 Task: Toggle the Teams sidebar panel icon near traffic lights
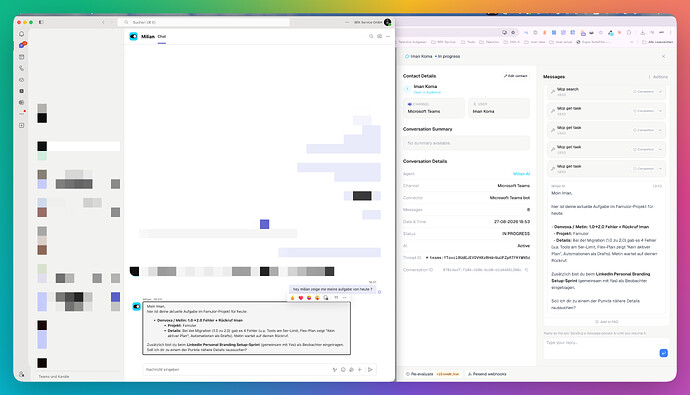[x=41, y=22]
